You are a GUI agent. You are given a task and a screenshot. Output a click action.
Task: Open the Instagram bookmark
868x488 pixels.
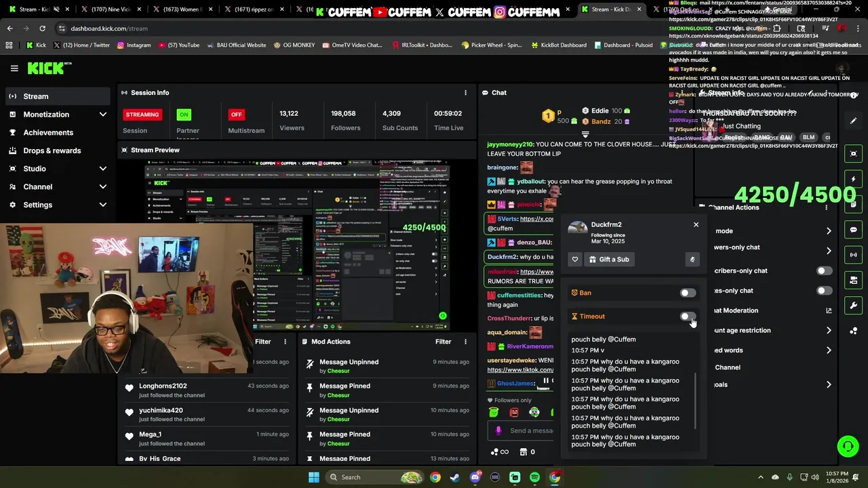click(134, 45)
